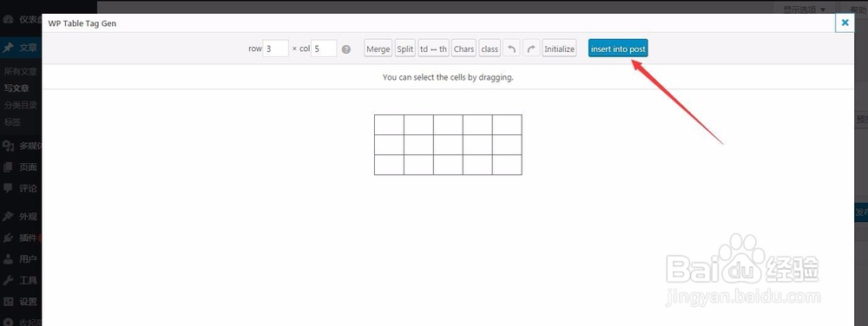Focus the row count input field
The width and height of the screenshot is (868, 326).
[x=276, y=49]
